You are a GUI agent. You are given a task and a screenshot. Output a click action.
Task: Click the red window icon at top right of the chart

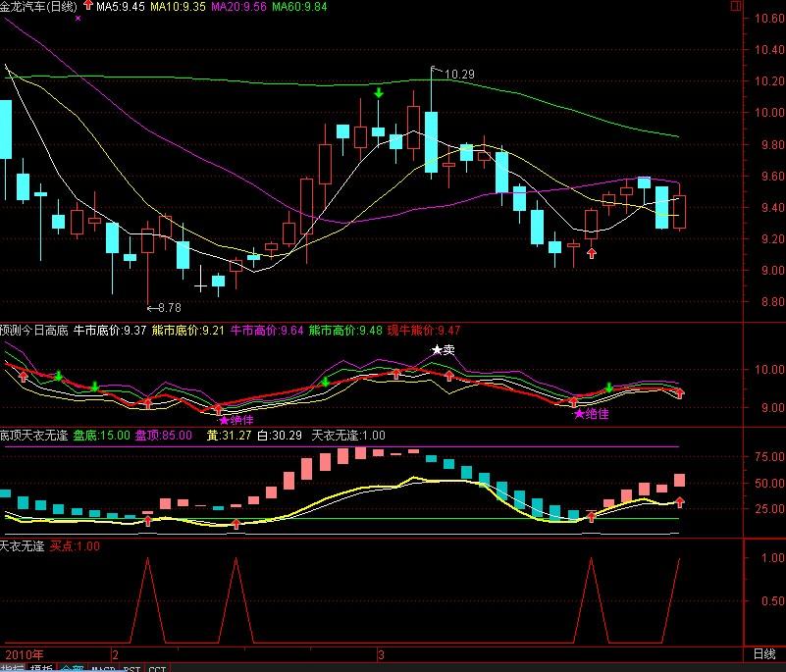point(735,6)
